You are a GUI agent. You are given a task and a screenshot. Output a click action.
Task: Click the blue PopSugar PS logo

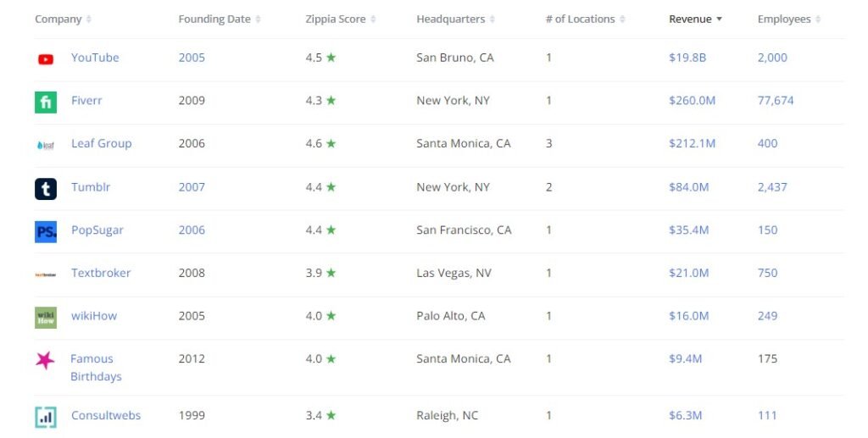[x=46, y=232]
